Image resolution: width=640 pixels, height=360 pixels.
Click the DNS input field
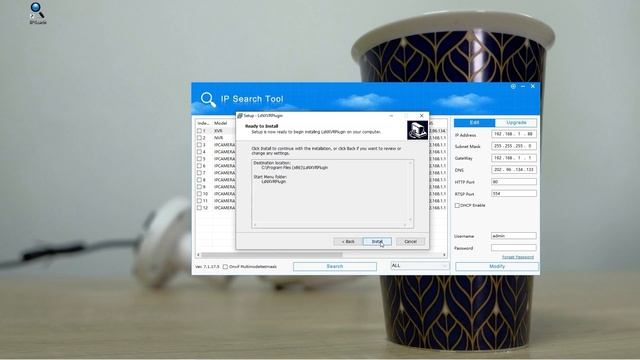[514, 169]
